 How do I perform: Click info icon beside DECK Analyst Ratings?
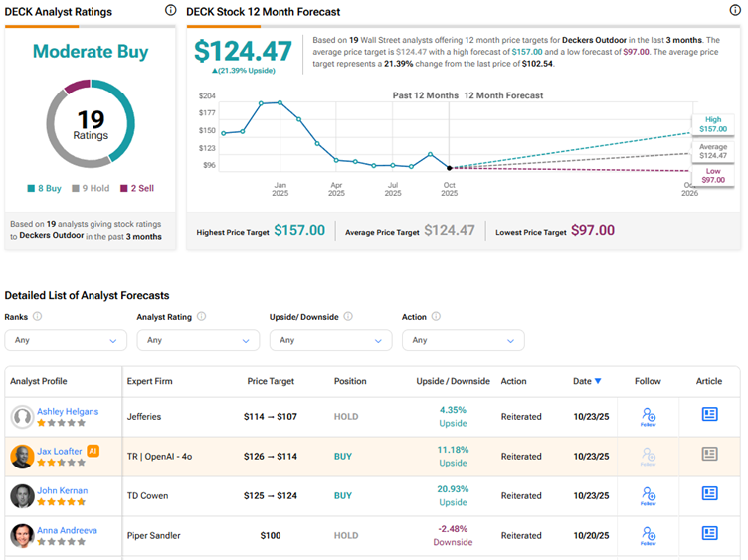pyautogui.click(x=170, y=11)
